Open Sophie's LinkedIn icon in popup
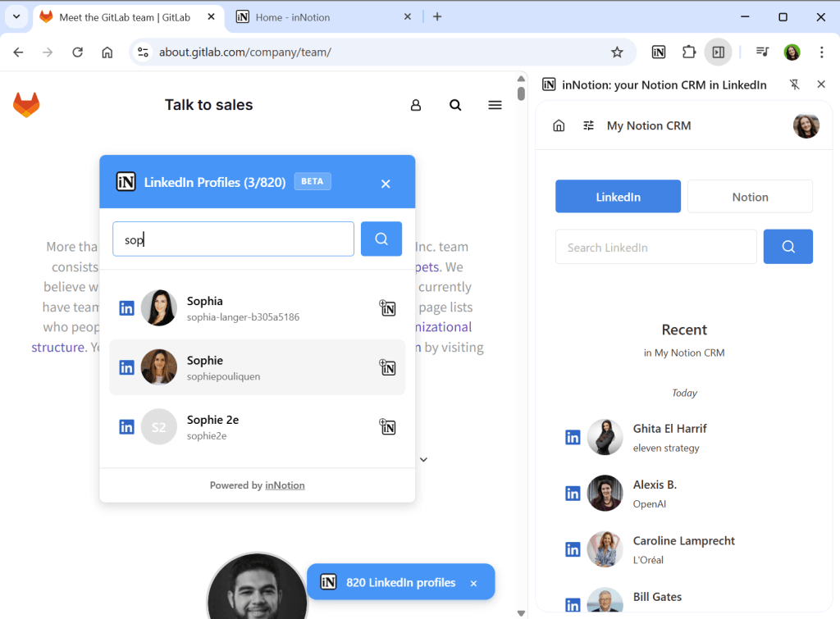840x619 pixels. coord(126,367)
